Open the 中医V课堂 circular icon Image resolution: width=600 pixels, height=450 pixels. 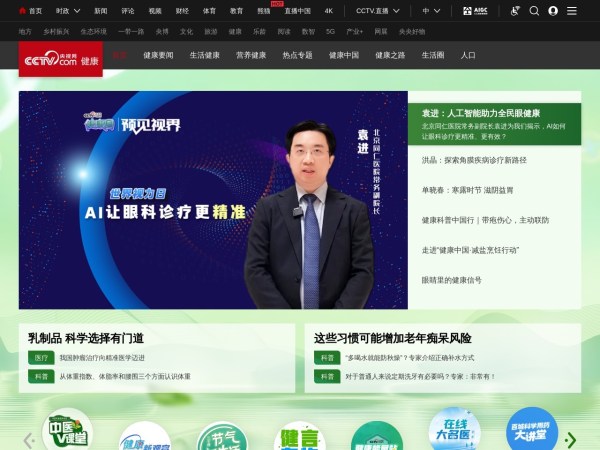(68, 430)
